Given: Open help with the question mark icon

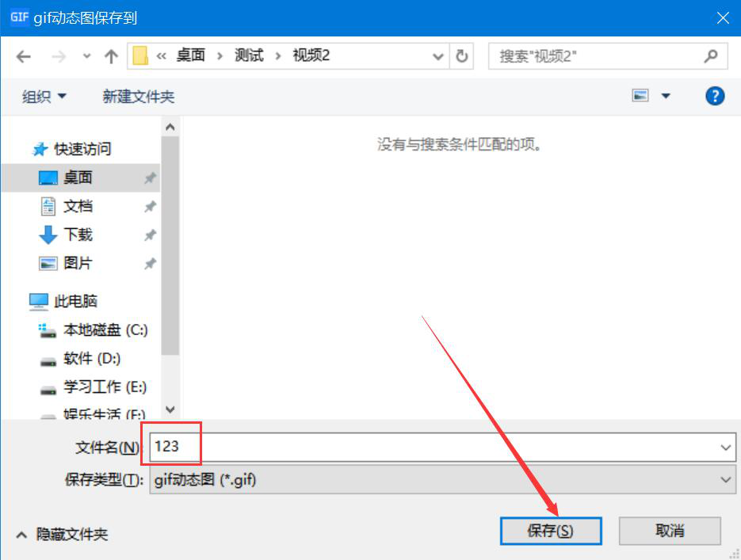Looking at the screenshot, I should click(x=715, y=96).
